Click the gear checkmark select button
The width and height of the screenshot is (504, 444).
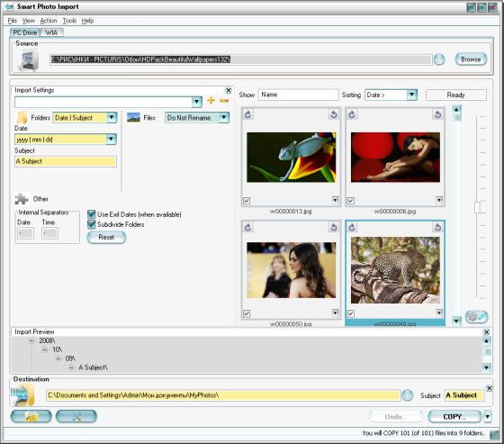tap(476, 317)
